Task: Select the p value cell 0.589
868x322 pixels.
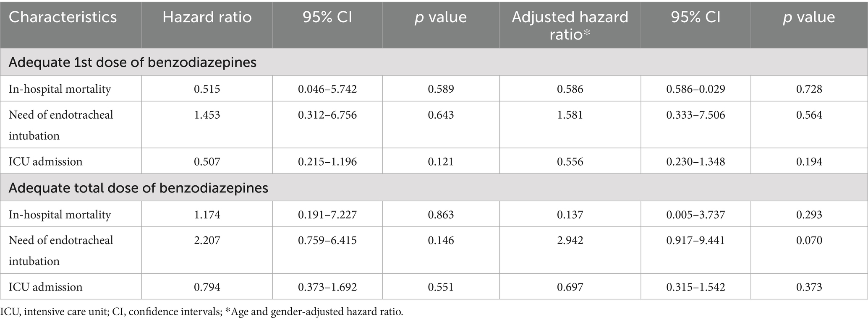Action: [x=441, y=89]
